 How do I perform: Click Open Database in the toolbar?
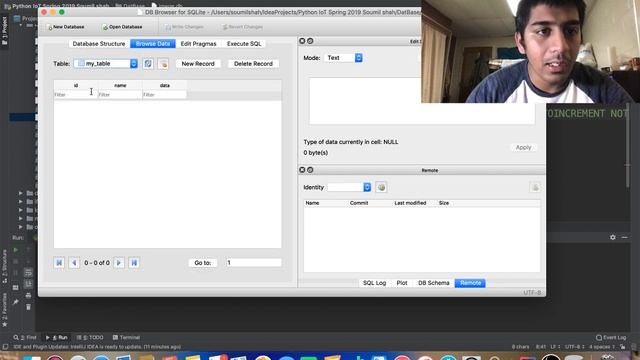[122, 27]
